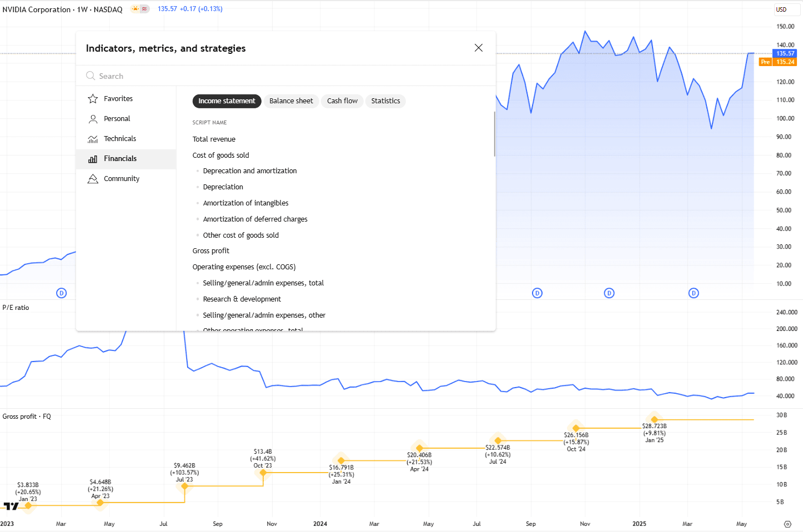
Task: Click dividend D marker below September
Action: click(x=537, y=293)
